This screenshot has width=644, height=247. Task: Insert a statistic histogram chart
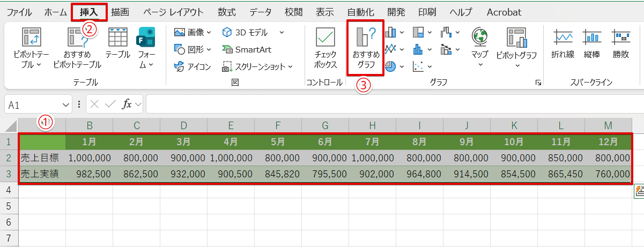(x=423, y=49)
